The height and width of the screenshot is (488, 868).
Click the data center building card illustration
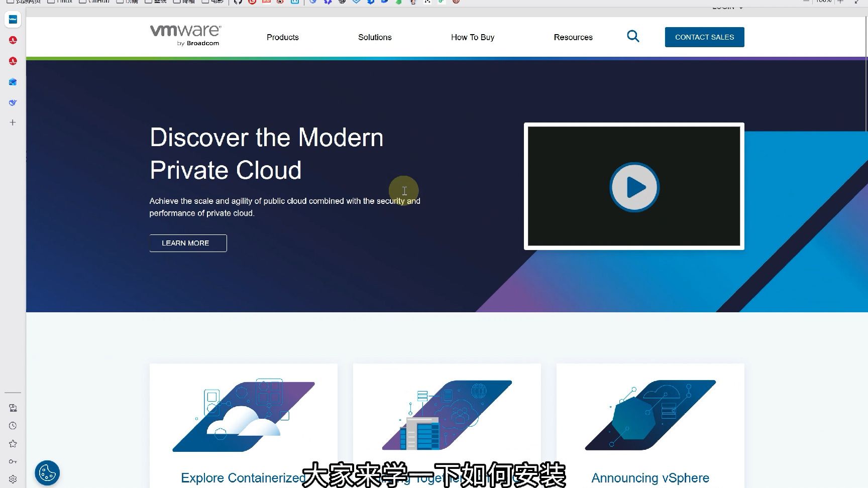447,415
